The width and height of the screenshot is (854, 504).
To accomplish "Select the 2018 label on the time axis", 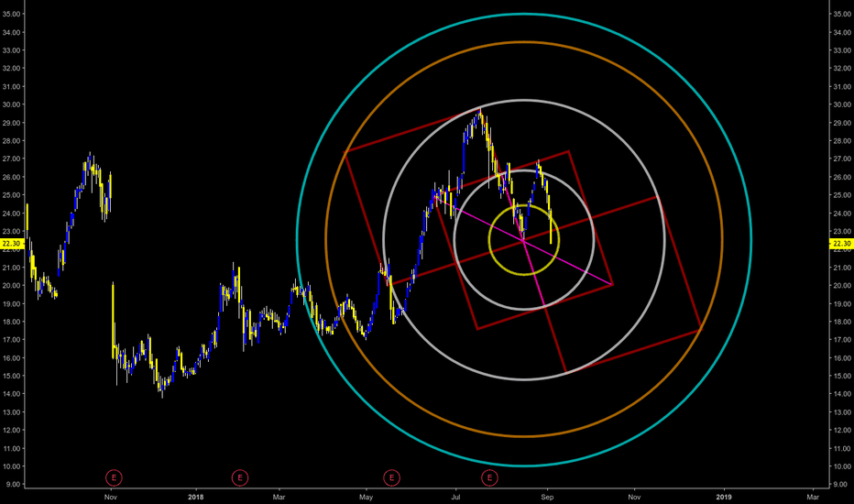I will [x=195, y=497].
